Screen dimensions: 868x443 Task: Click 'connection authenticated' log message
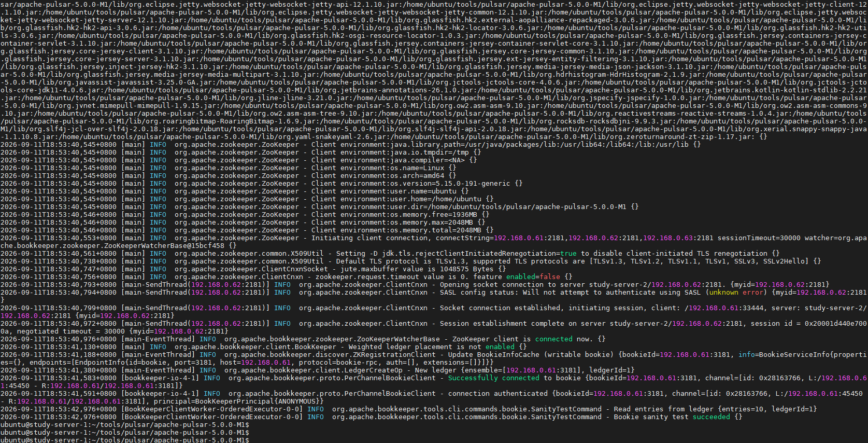[498, 394]
